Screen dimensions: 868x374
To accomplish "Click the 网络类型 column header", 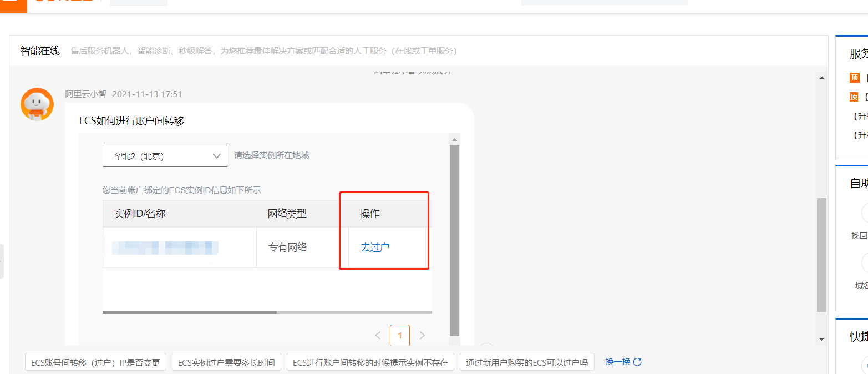I will click(287, 214).
